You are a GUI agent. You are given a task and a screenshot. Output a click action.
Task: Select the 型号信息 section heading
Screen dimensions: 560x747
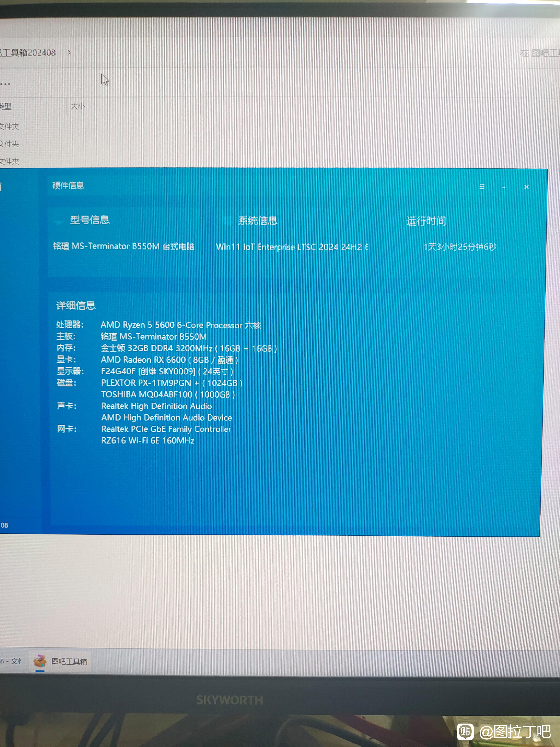tap(89, 220)
